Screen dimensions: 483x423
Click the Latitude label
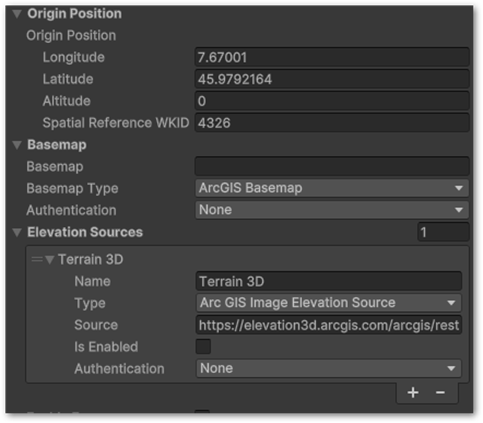point(68,79)
